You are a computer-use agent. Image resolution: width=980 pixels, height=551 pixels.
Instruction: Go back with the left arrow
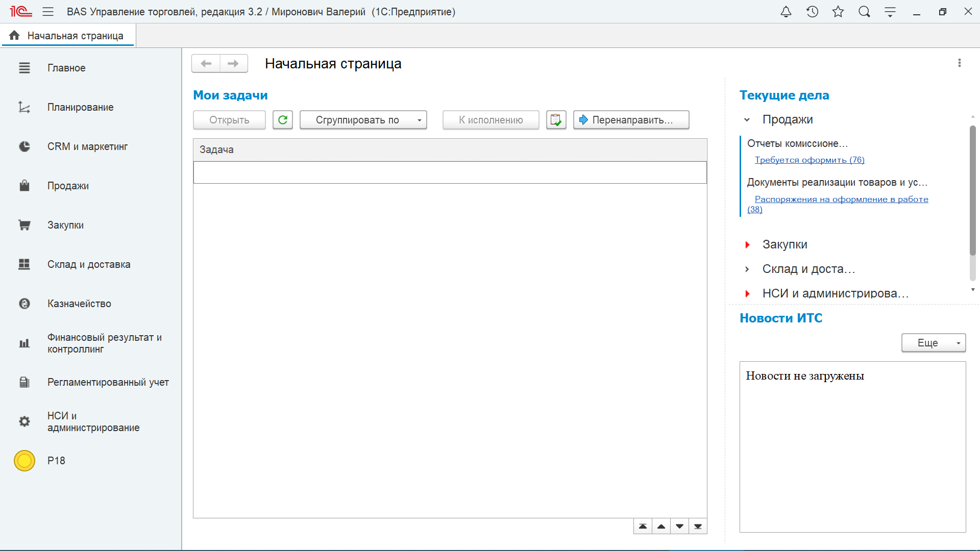206,63
